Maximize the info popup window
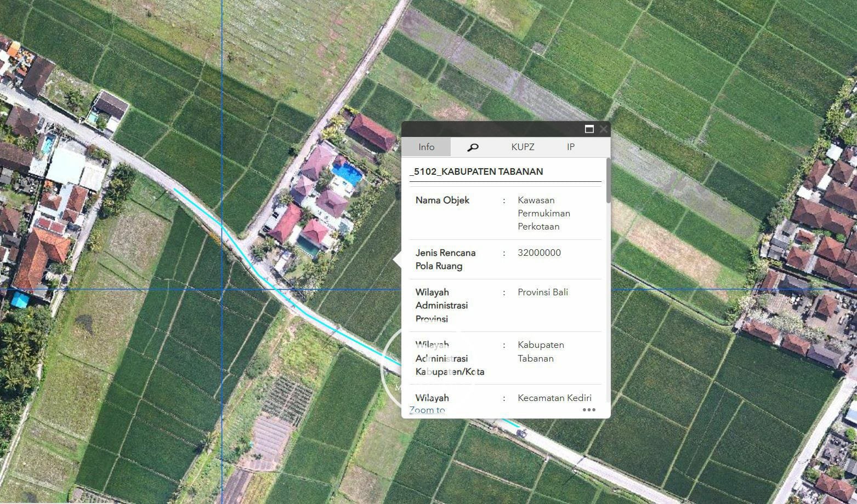This screenshot has width=857, height=504. click(589, 129)
